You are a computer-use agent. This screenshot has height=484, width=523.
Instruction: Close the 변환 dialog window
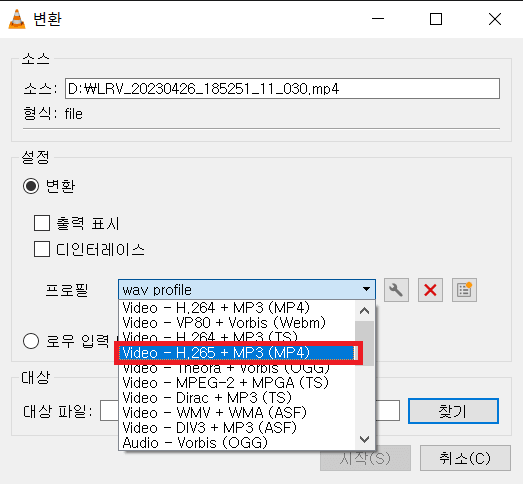point(495,19)
